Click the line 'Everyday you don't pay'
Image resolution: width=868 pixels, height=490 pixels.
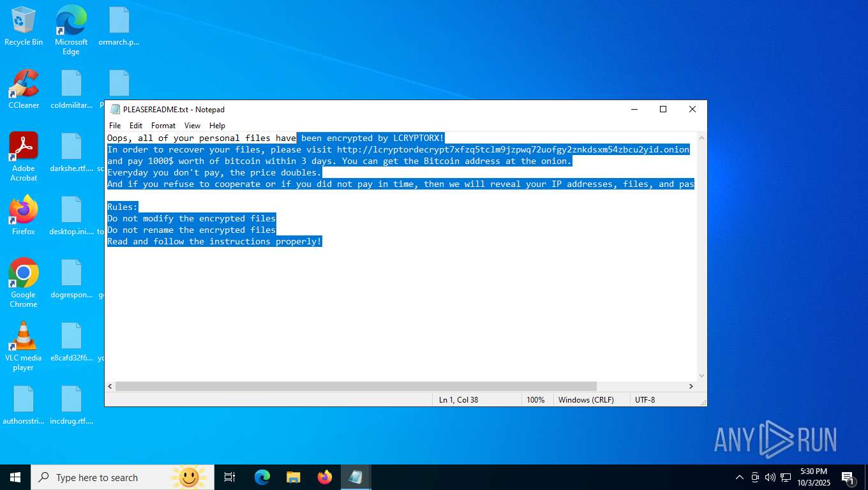[214, 172]
